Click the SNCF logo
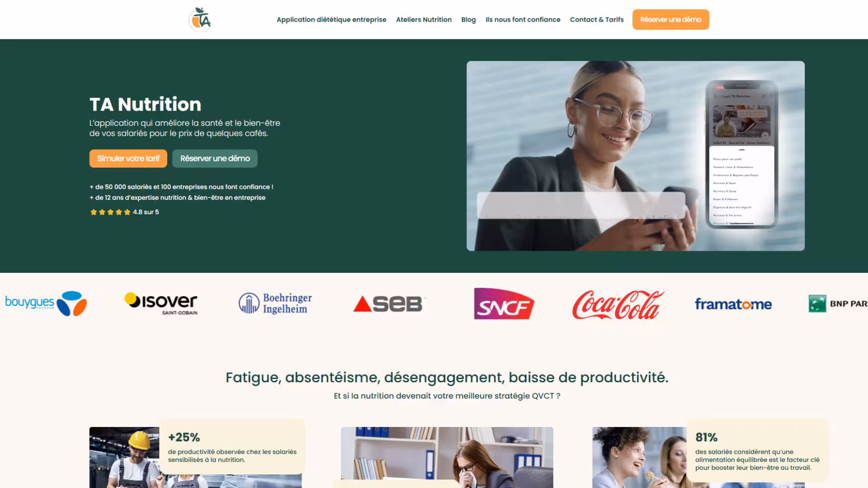 coord(504,304)
